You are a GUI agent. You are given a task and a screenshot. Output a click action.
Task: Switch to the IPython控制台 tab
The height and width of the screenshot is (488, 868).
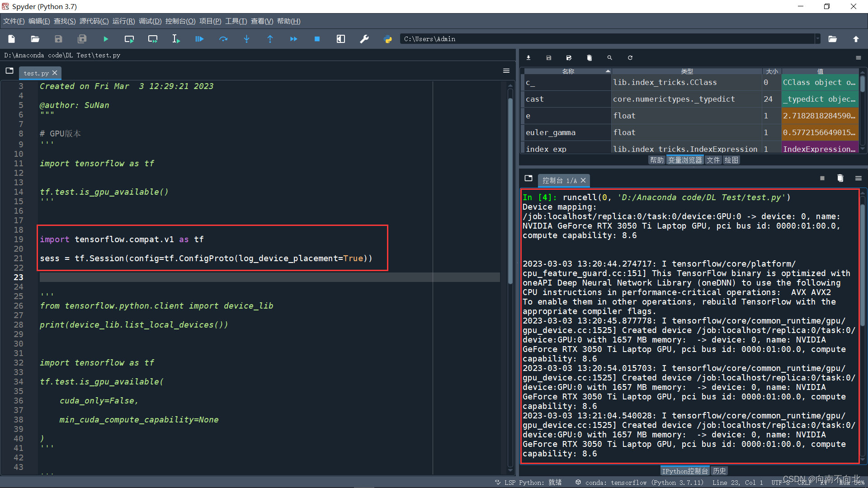[x=685, y=471]
